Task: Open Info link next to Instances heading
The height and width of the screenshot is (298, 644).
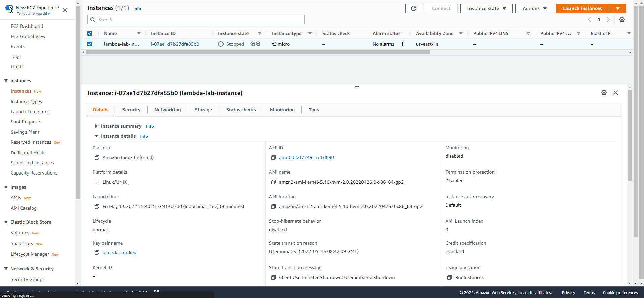Action: [137, 9]
